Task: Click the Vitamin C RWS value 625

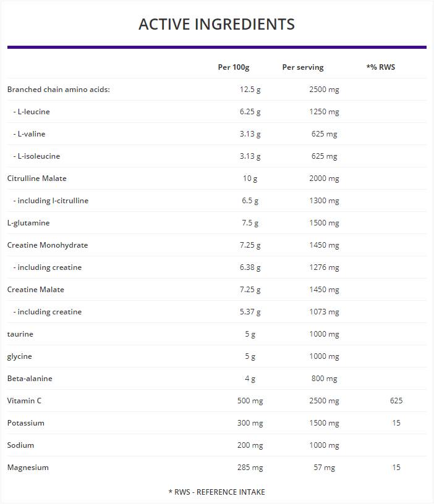Action: pos(396,401)
